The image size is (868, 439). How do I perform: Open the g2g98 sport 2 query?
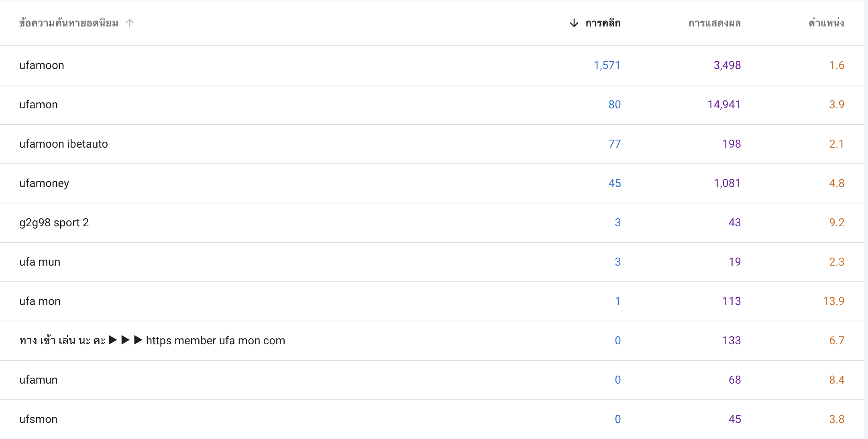(432, 223)
